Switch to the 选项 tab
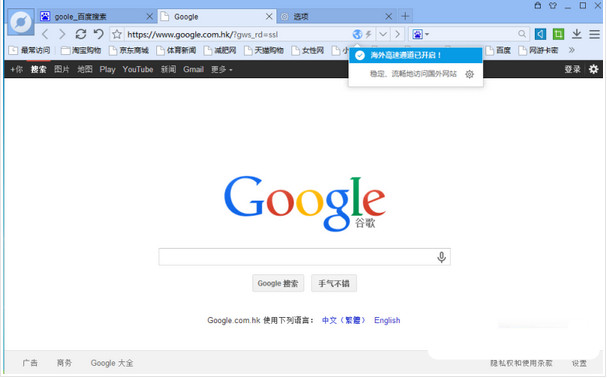 [x=337, y=17]
